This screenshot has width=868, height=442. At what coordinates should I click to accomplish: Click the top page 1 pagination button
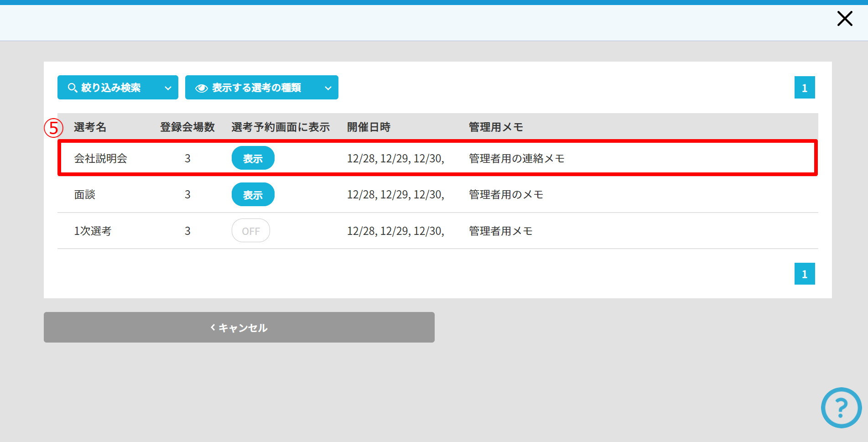[x=804, y=88]
